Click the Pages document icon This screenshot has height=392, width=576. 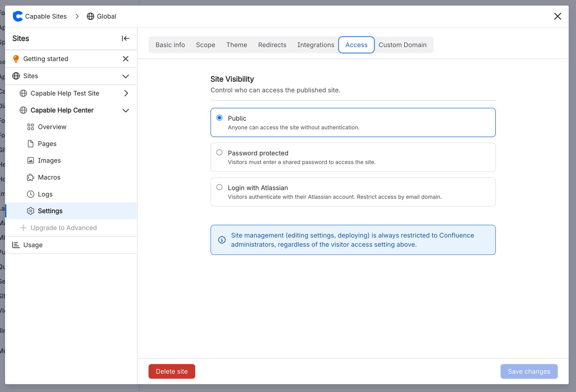(x=31, y=144)
